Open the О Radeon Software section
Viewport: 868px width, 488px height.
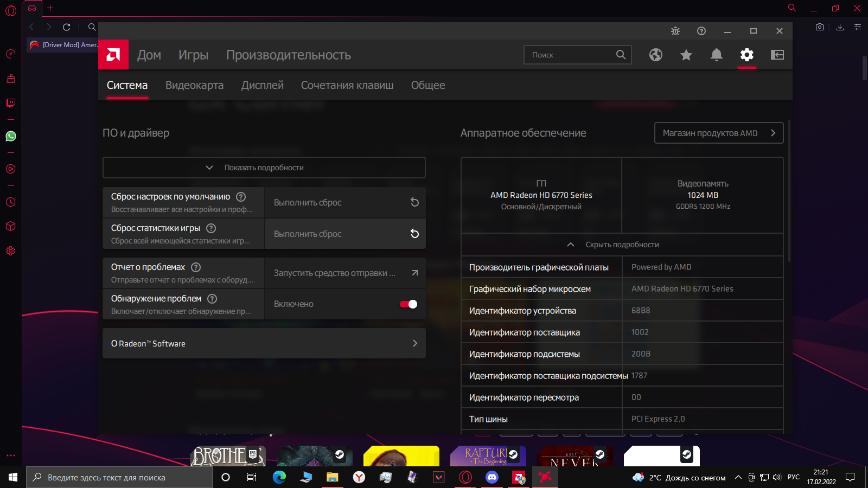264,343
